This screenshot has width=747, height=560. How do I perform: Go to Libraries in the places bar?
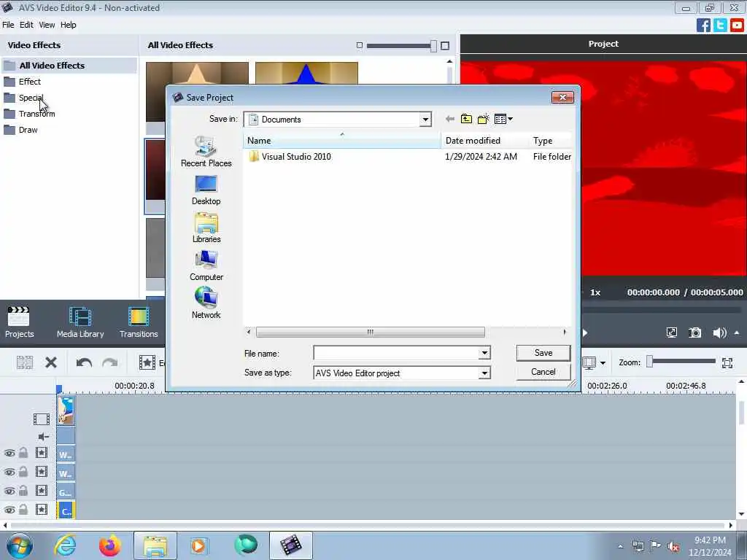coord(206,228)
